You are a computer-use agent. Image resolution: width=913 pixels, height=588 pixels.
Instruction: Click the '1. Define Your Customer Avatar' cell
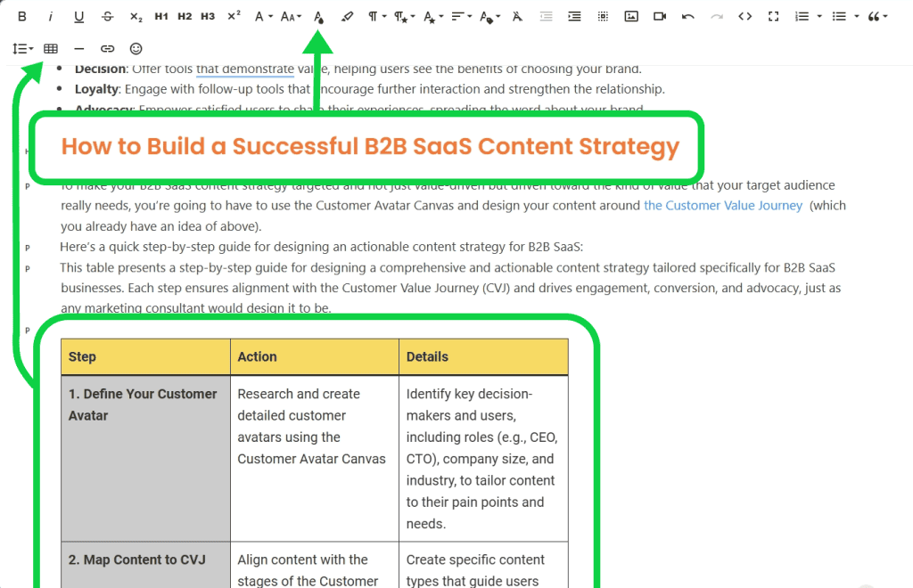(145, 458)
